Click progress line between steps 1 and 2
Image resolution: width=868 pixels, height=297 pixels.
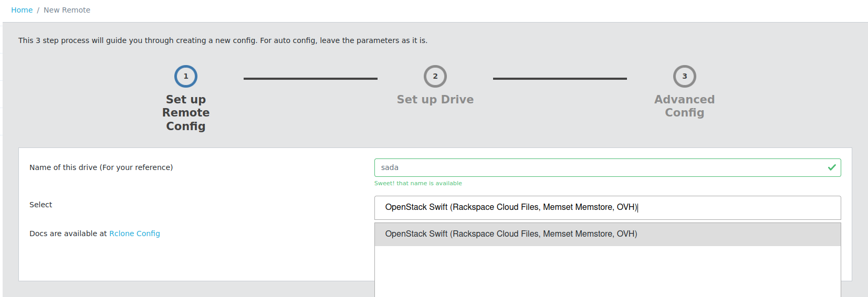310,79
